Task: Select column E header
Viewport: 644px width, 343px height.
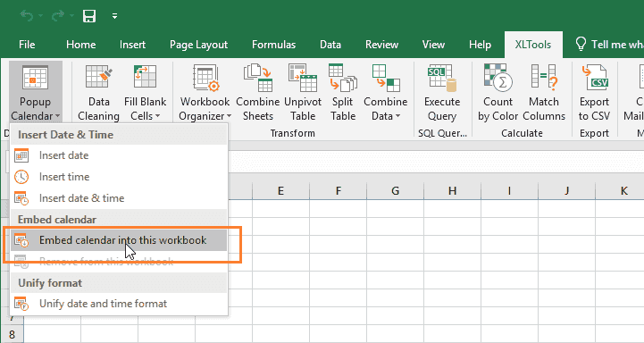Action: point(281,191)
